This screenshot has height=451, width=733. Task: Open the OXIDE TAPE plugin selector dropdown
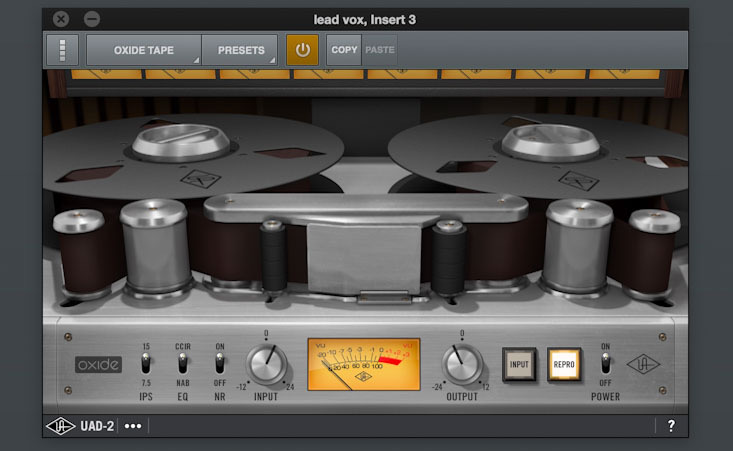[144, 50]
